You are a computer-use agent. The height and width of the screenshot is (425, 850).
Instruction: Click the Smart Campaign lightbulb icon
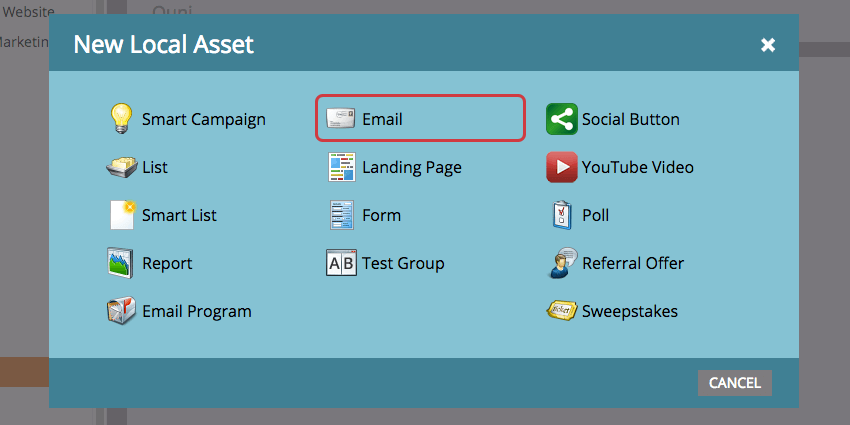tap(122, 119)
